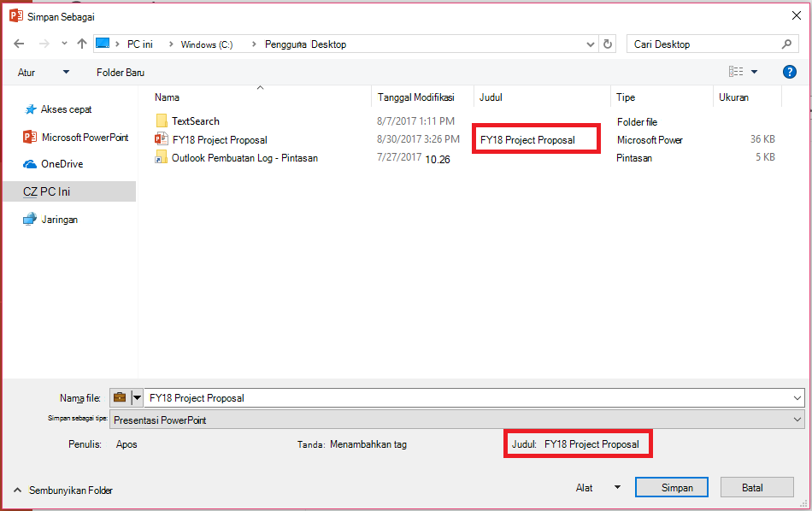Sort by Tanggal Modifikasi column header
Viewport: 812px width, 511px height.
coord(416,97)
